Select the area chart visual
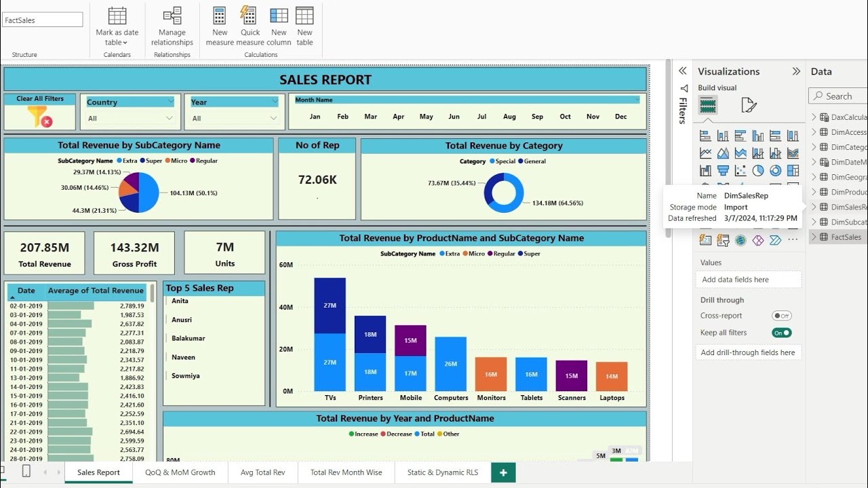Screen dimensions: 868x488 pyautogui.click(x=723, y=153)
